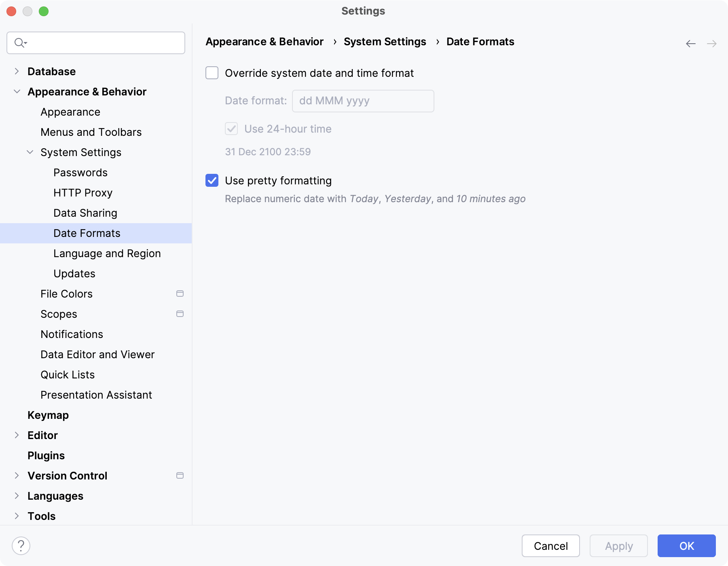Open System Settings from the breadcrumb
The height and width of the screenshot is (566, 728).
[x=385, y=42]
